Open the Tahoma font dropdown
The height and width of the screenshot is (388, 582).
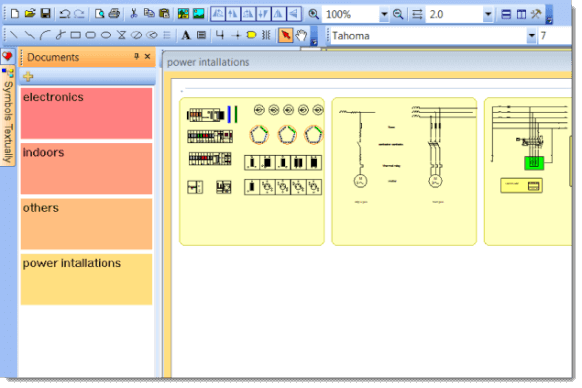pyautogui.click(x=532, y=36)
